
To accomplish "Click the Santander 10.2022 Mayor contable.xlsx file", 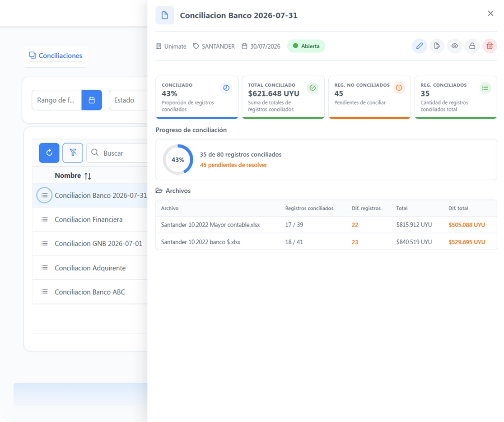I will pyautogui.click(x=210, y=225).
